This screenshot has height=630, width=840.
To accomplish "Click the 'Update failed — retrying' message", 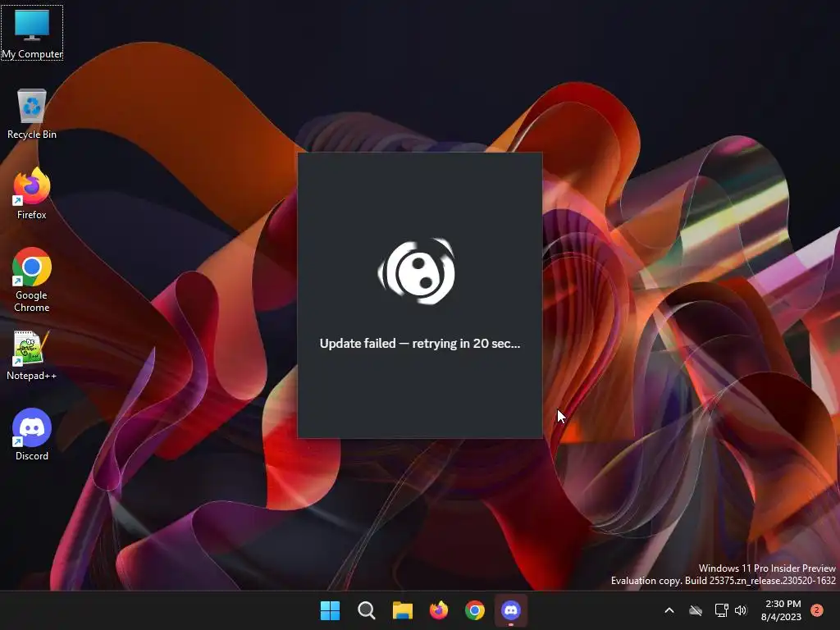I will coord(420,344).
